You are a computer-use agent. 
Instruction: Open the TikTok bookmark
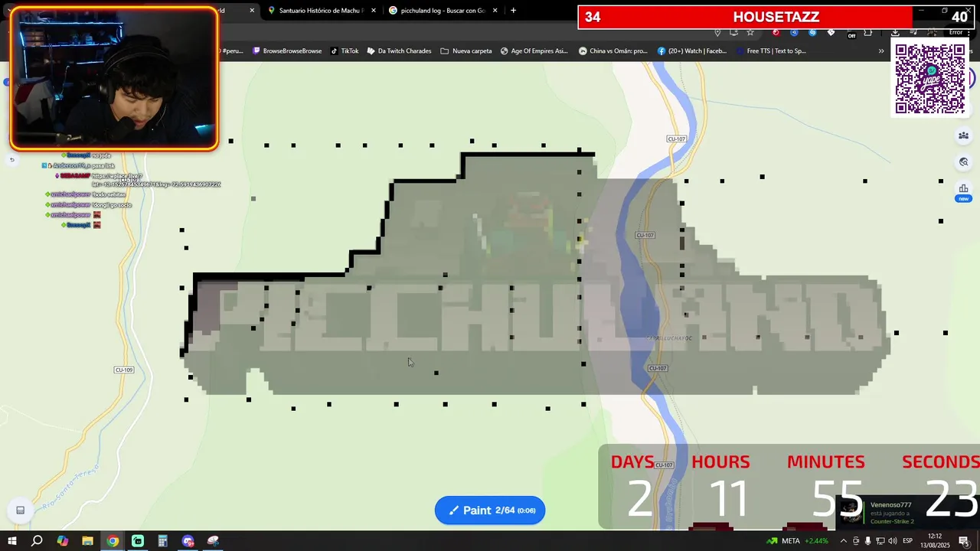point(345,51)
